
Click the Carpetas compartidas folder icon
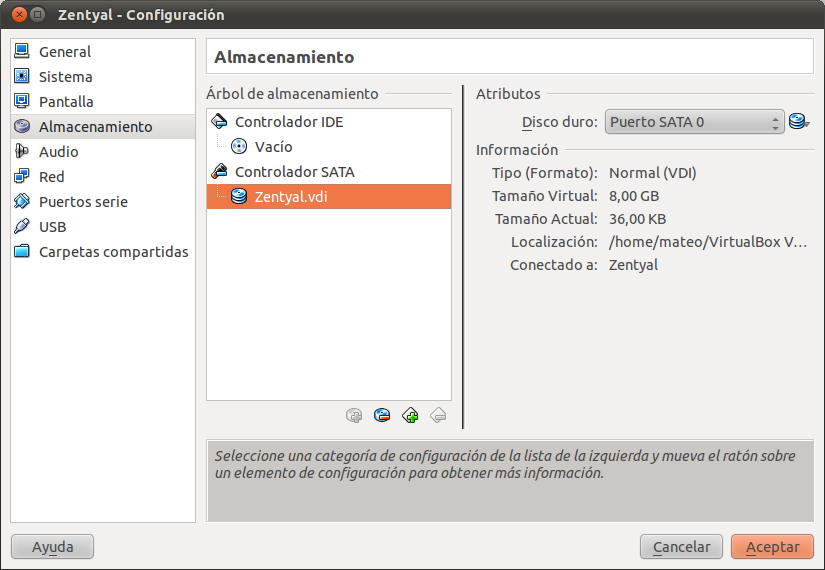(x=22, y=251)
